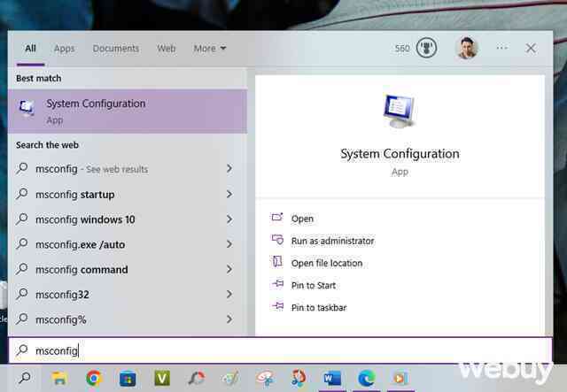Click the msconfig search input field
The height and width of the screenshot is (392, 567).
click(281, 350)
